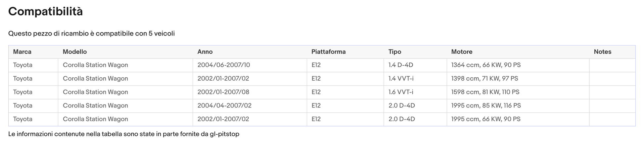Click the 2002/01-2007/08 year cell
This screenshot has height=145, width=644.
[x=250, y=92]
